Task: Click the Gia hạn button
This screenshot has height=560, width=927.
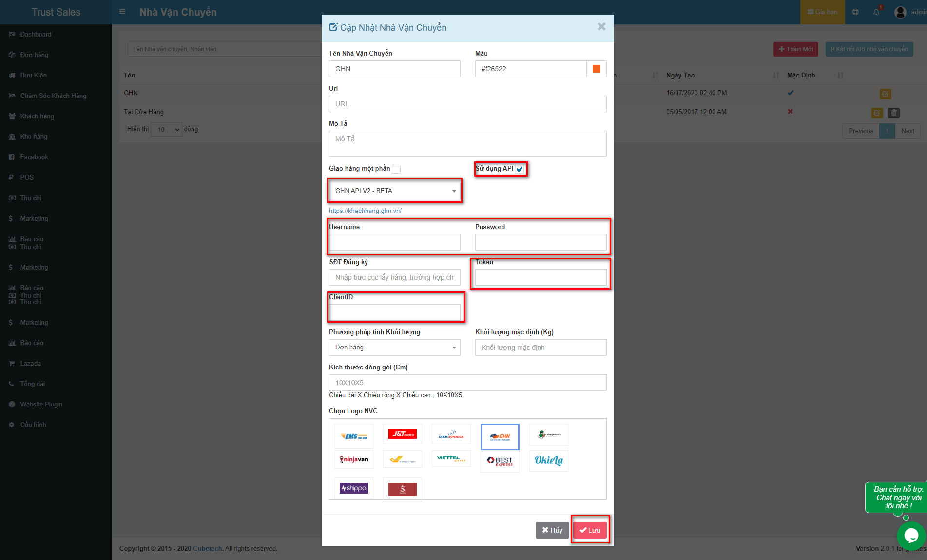Action: click(x=822, y=12)
